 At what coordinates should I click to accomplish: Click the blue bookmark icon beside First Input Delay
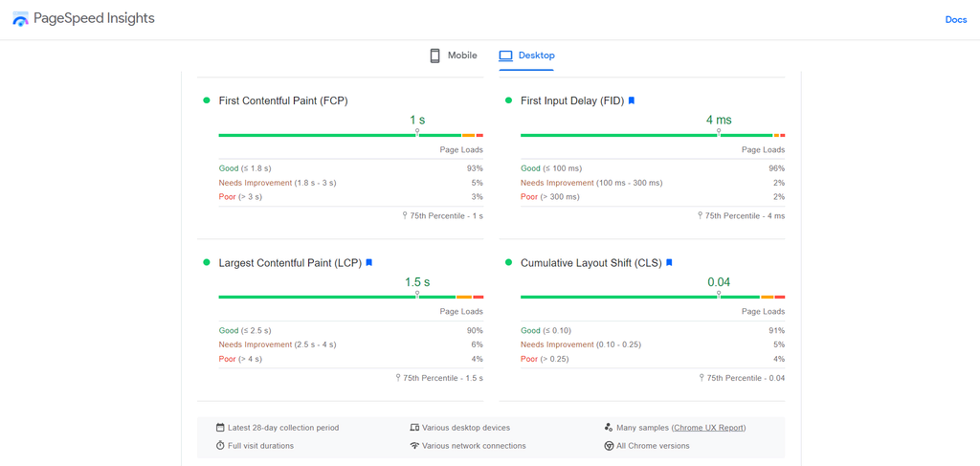(632, 100)
